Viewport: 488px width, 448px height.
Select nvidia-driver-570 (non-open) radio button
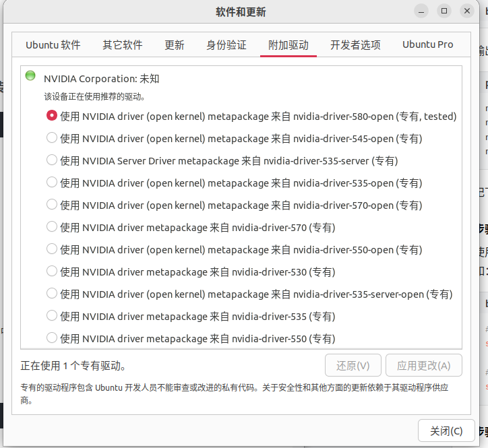tap(52, 227)
